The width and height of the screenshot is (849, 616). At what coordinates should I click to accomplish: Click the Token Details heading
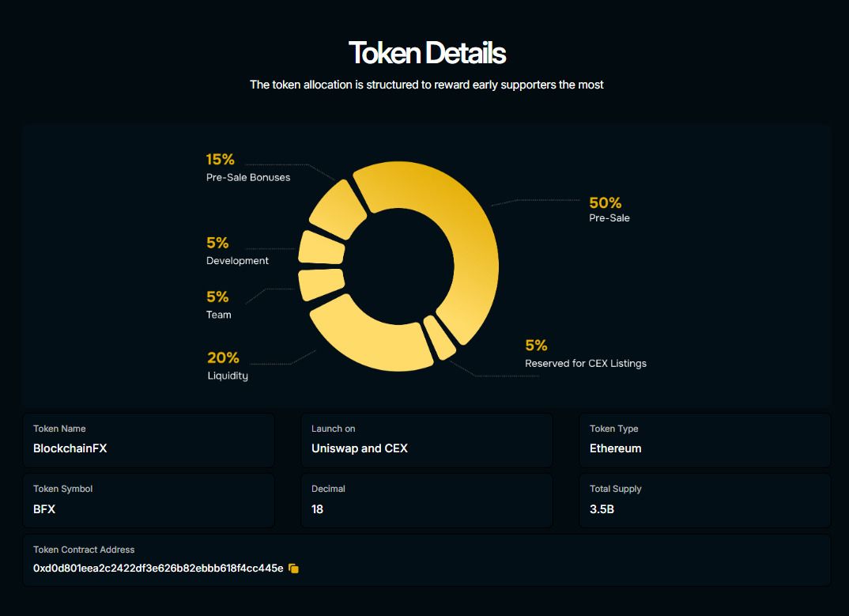click(x=427, y=53)
